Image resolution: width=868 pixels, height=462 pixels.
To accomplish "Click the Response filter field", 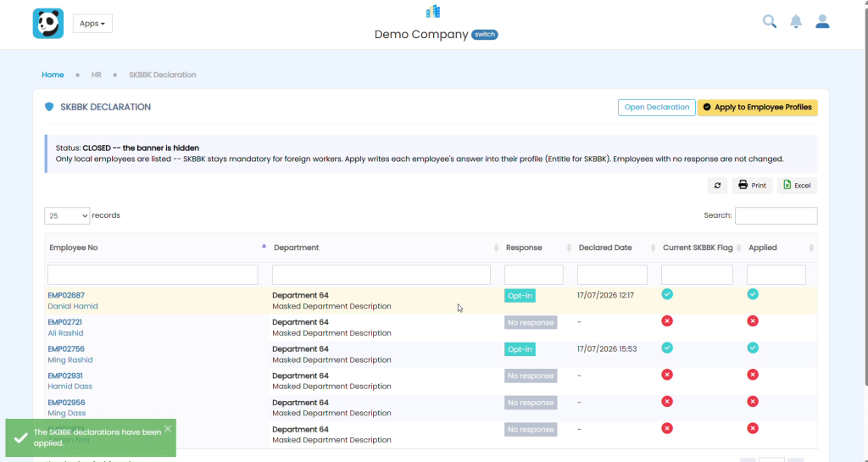I will [534, 275].
